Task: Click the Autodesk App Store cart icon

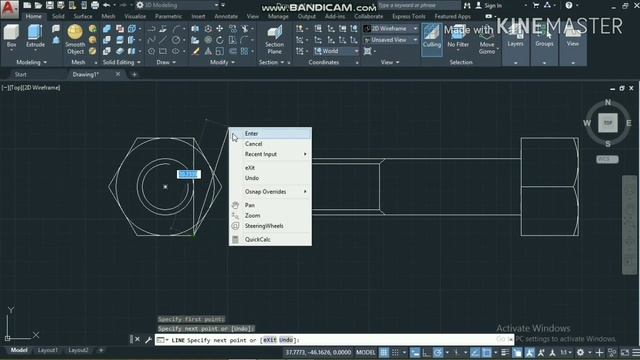Action: pos(536,5)
